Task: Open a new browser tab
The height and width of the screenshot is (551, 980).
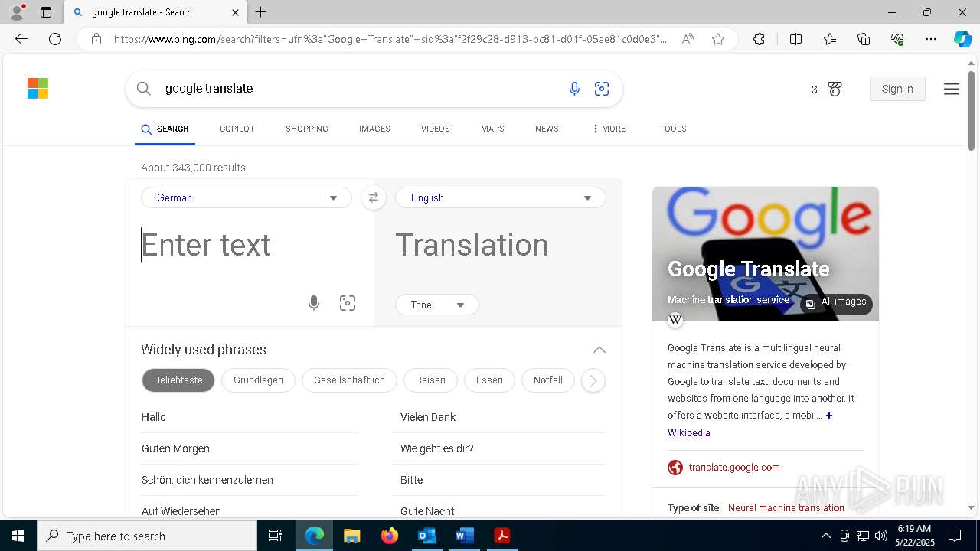Action: tap(261, 12)
